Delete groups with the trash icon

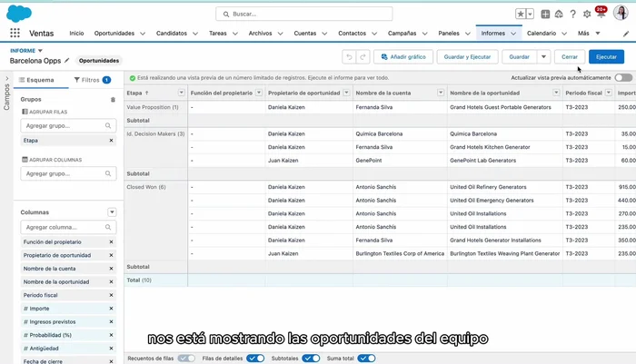click(113, 99)
